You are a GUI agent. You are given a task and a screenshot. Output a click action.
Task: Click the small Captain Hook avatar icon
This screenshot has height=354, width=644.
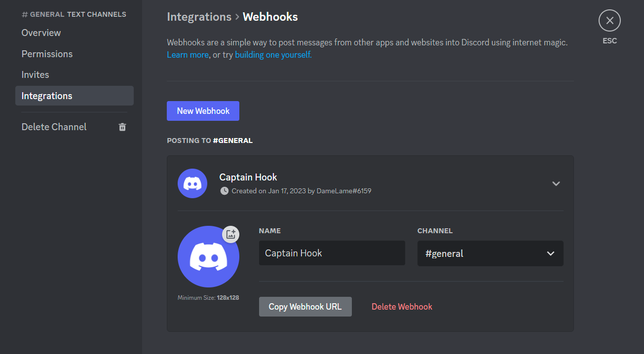click(192, 183)
